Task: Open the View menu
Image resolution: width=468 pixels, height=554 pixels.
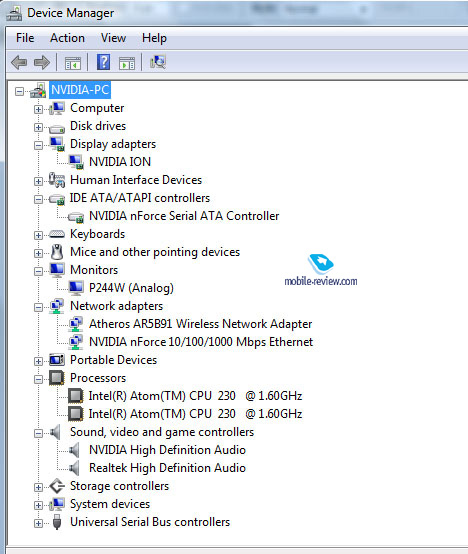Action: pos(113,38)
